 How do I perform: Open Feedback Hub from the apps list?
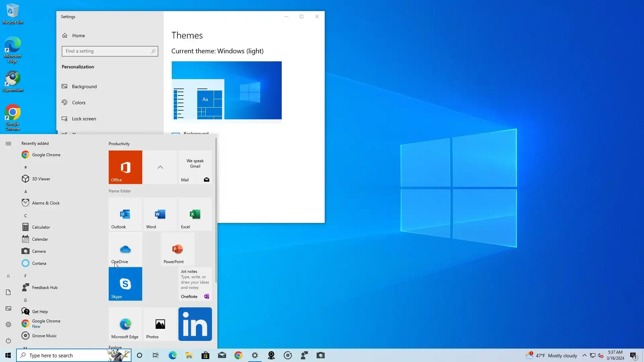[x=45, y=287]
